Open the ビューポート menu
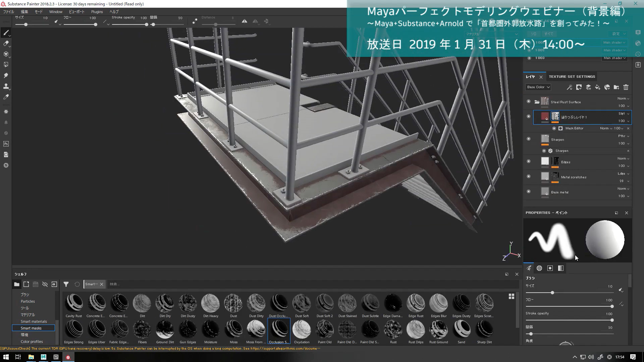Screen dimensions: 644x362 click(x=77, y=12)
